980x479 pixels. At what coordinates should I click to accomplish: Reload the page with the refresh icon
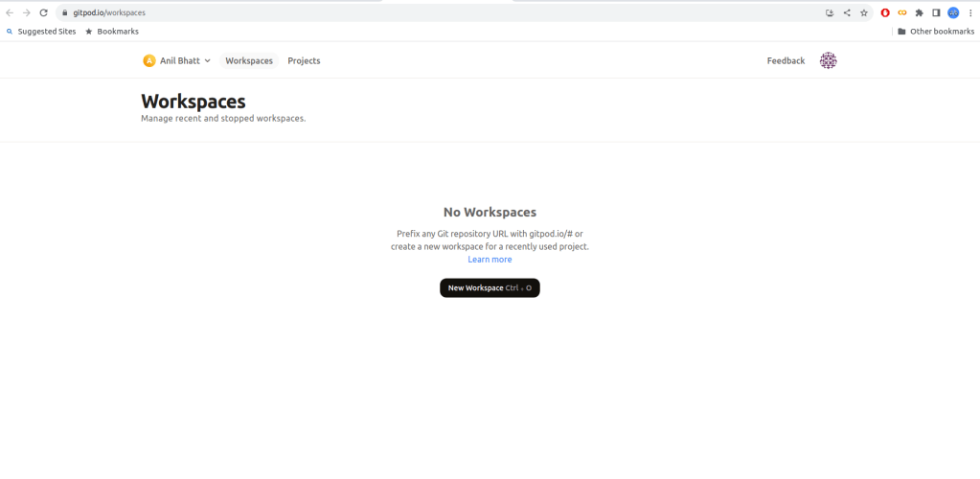(x=43, y=12)
